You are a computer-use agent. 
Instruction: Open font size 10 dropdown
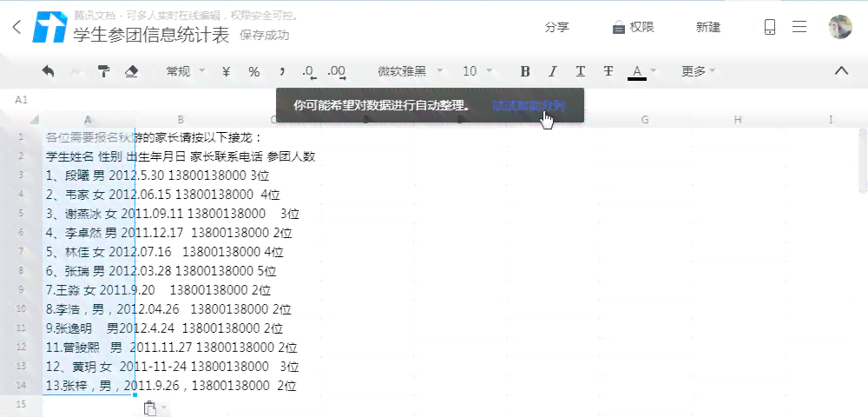(x=477, y=71)
